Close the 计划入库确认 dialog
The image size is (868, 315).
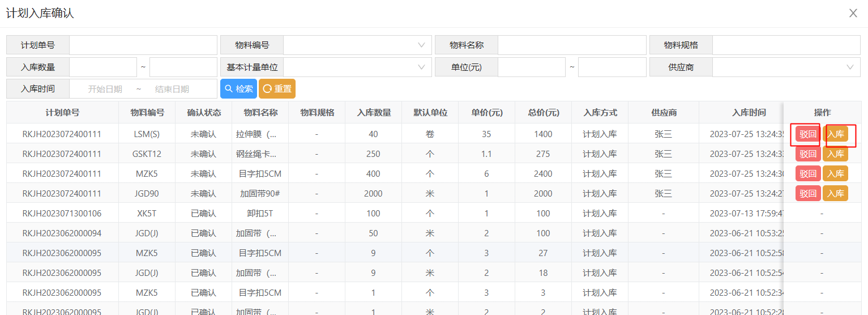[853, 13]
